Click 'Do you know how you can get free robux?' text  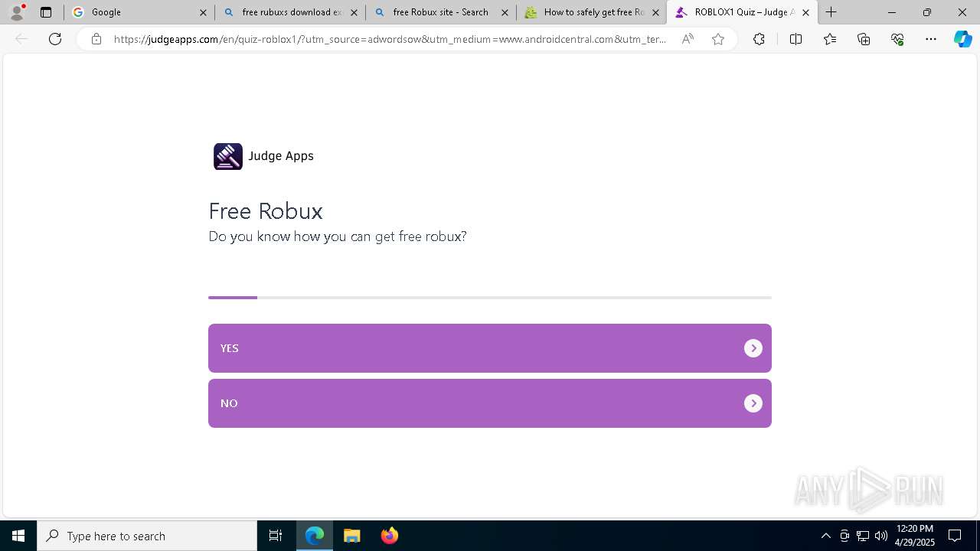pos(338,236)
